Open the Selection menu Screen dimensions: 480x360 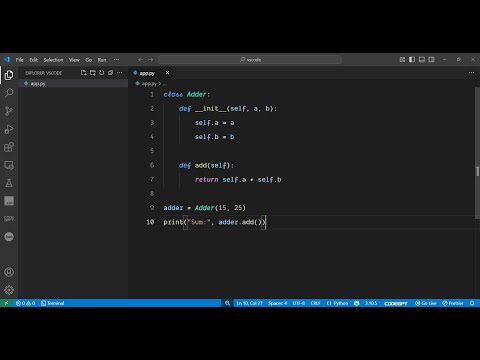pyautogui.click(x=53, y=60)
